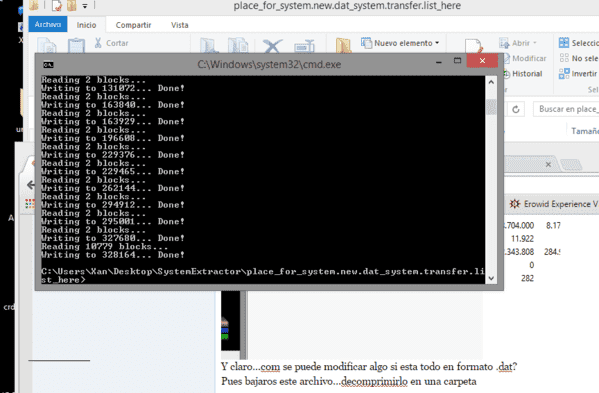Click the cmd line 'Reading 10779 blocks...'

pyautogui.click(x=105, y=246)
